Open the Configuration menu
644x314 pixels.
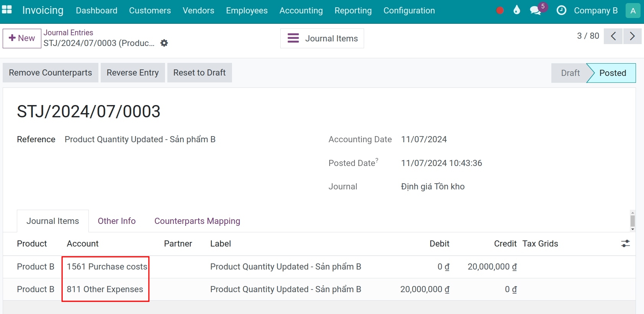click(409, 11)
